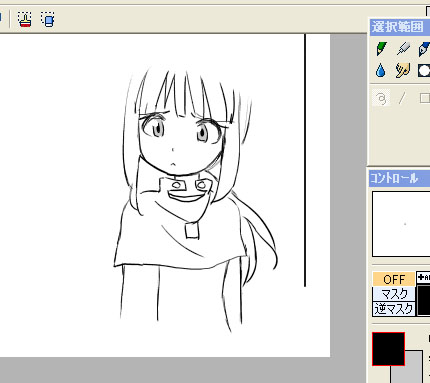Click the コントロール panel title bar
Image resolution: width=430 pixels, height=383 pixels.
pos(400,178)
